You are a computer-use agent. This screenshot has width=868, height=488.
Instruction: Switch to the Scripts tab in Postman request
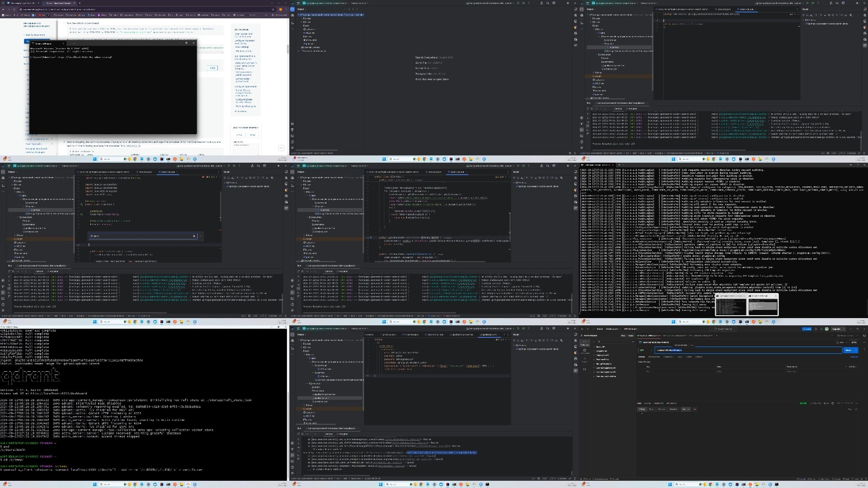coord(689,357)
